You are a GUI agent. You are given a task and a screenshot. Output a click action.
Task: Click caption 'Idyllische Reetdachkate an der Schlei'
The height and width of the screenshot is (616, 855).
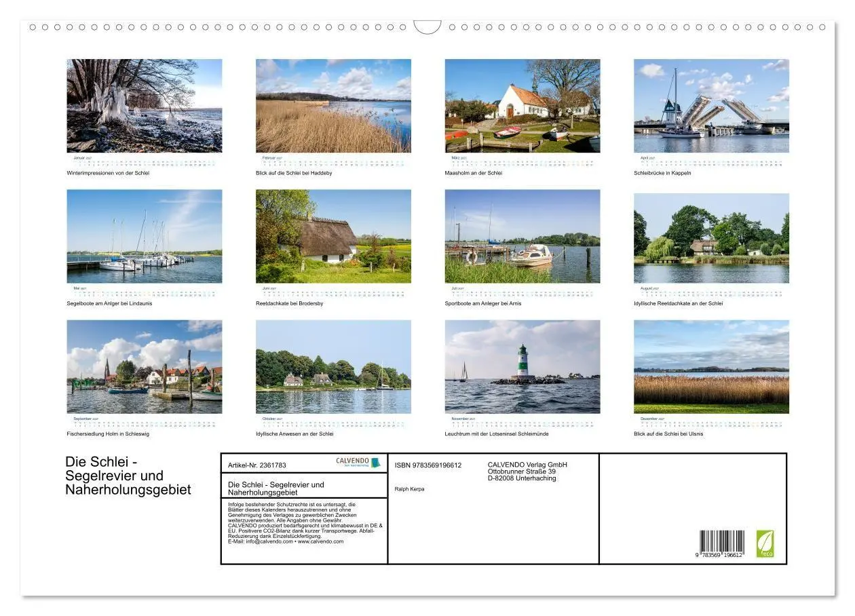(679, 303)
